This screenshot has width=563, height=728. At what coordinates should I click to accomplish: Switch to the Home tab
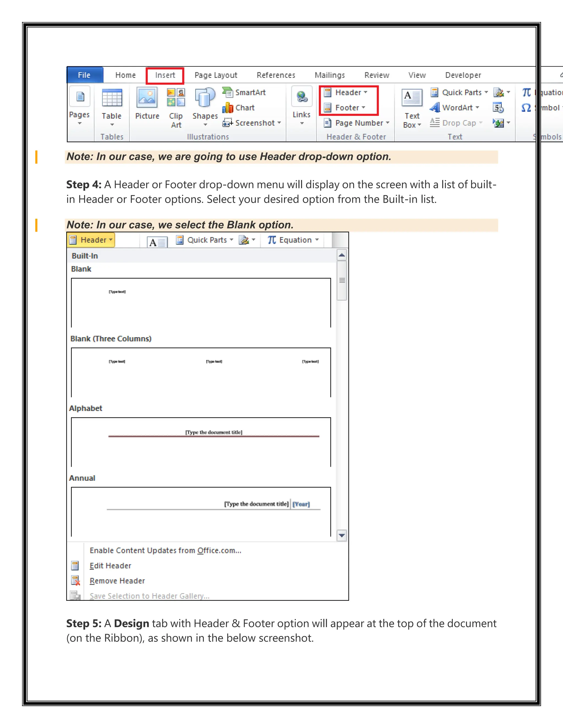[125, 75]
